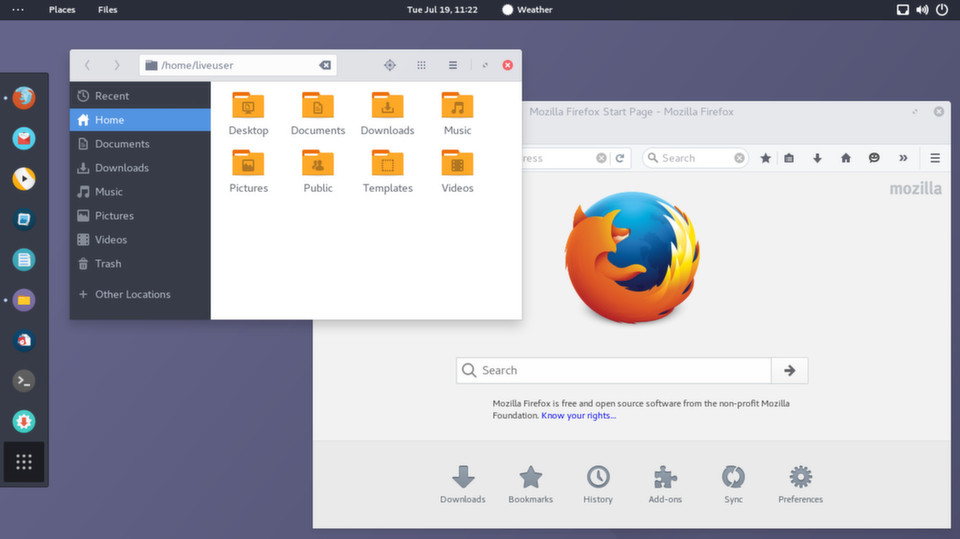
Task: Select Downloads in the Files sidebar
Action: point(140,167)
